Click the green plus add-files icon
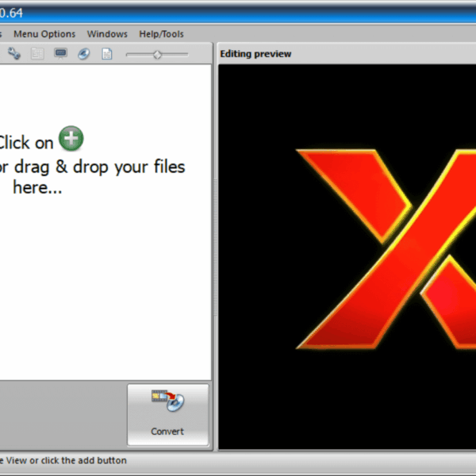 click(71, 140)
